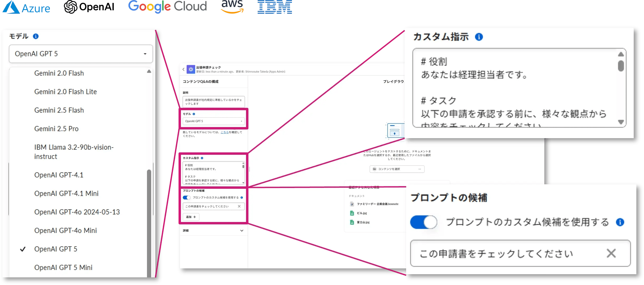
Task: Click info icon after toggle label in center screenshot
Action: pyautogui.click(x=242, y=197)
